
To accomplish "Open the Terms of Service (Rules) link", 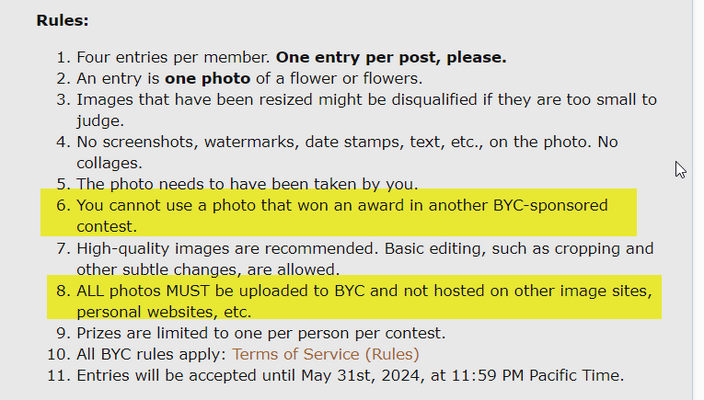I will click(326, 354).
